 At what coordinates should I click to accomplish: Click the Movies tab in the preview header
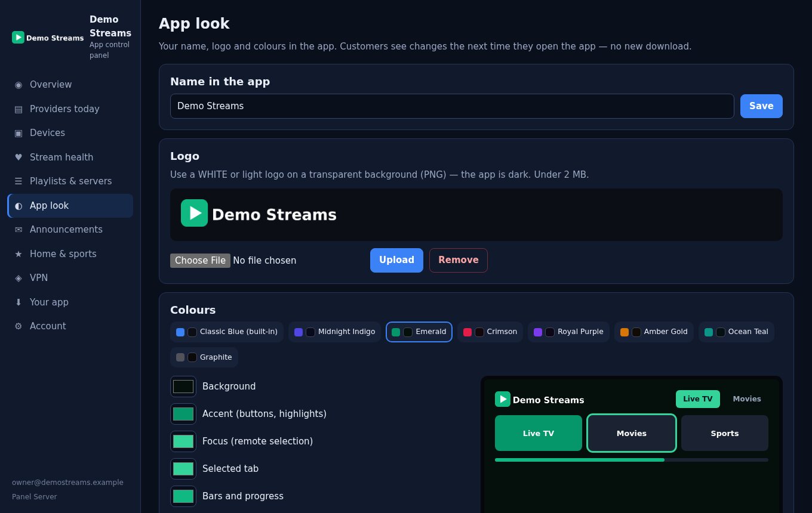(747, 399)
